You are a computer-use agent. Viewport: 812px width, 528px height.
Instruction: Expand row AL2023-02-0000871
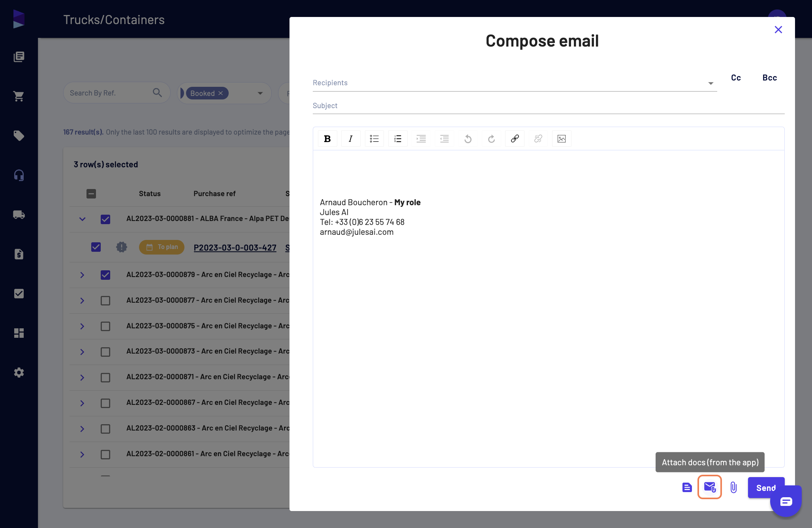[x=82, y=378]
